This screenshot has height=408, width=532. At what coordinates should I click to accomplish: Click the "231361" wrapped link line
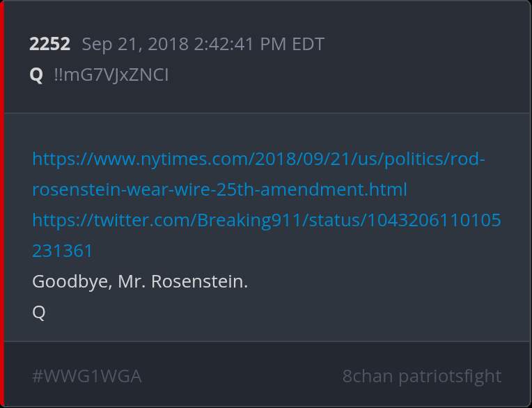click(63, 251)
